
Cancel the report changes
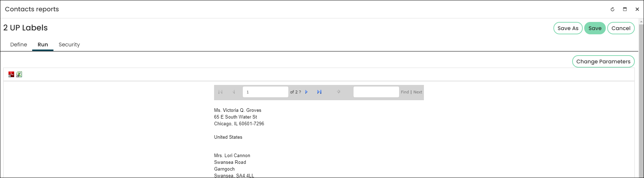point(621,28)
